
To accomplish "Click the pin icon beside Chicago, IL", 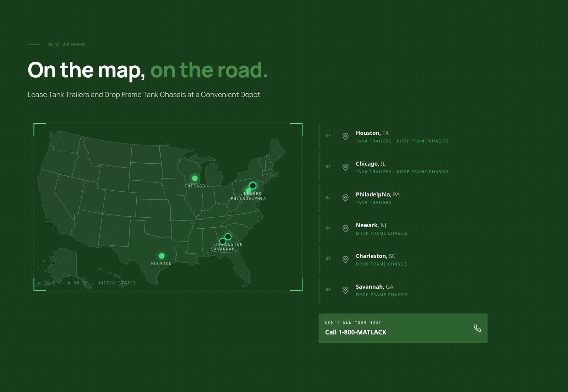I will 345,167.
